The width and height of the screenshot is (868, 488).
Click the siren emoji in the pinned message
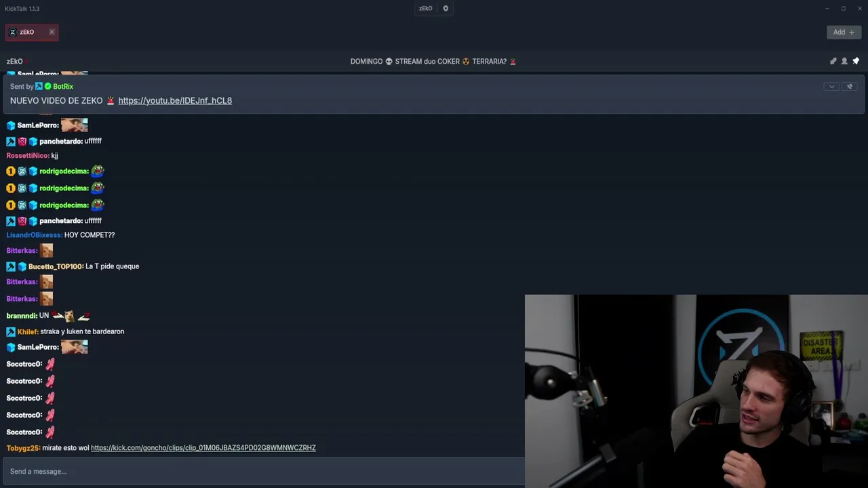[111, 101]
